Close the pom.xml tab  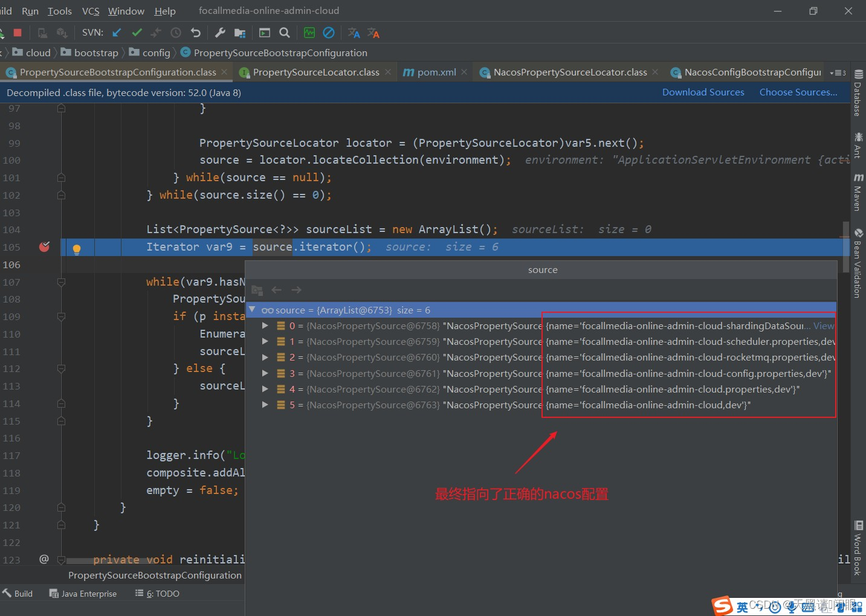click(x=464, y=72)
